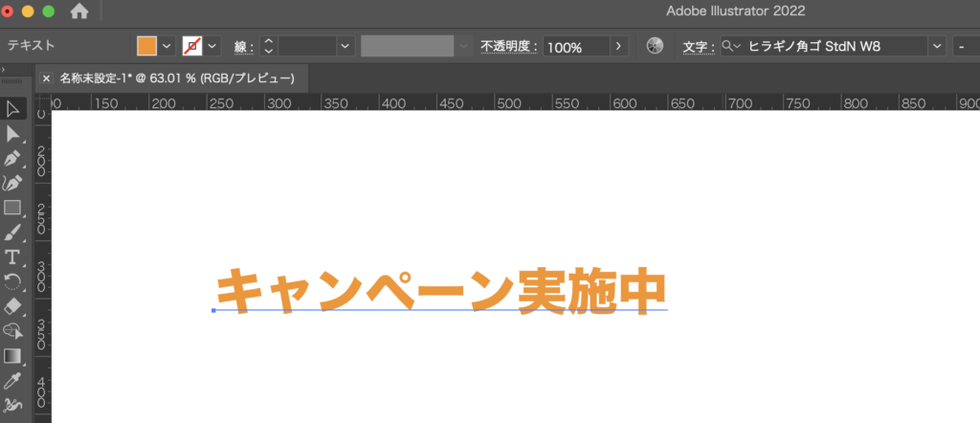Pick the Paintbrush tool

pyautogui.click(x=12, y=233)
